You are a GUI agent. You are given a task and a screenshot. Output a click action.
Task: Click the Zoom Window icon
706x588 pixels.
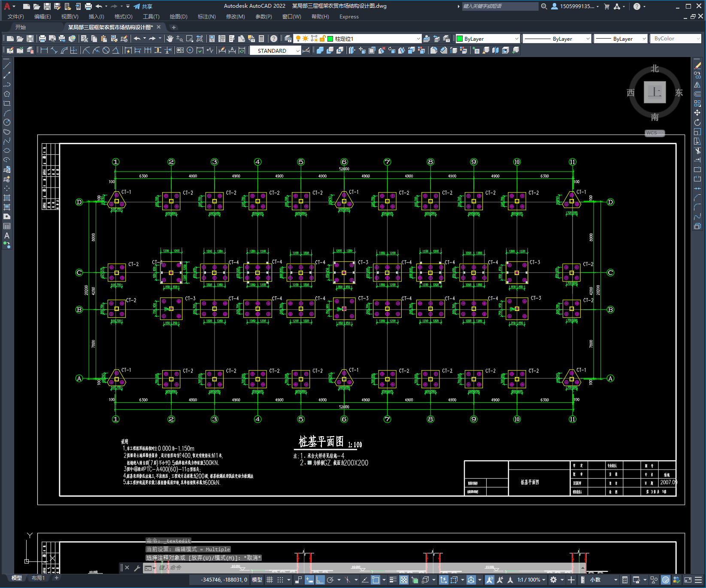(189, 39)
